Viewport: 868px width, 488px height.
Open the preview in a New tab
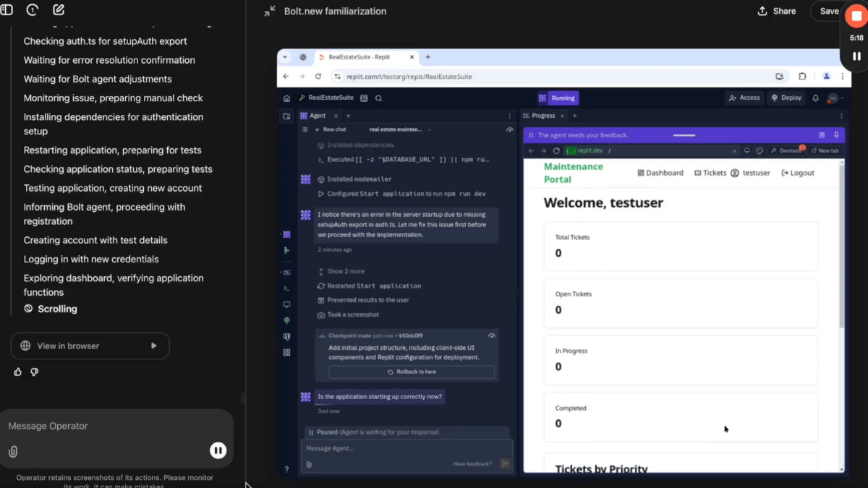click(825, 151)
